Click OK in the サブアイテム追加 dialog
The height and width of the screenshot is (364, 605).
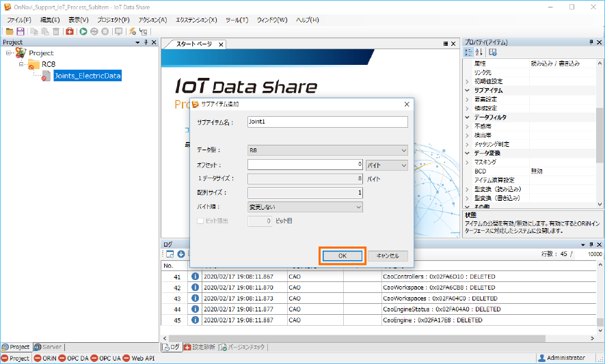tap(342, 255)
